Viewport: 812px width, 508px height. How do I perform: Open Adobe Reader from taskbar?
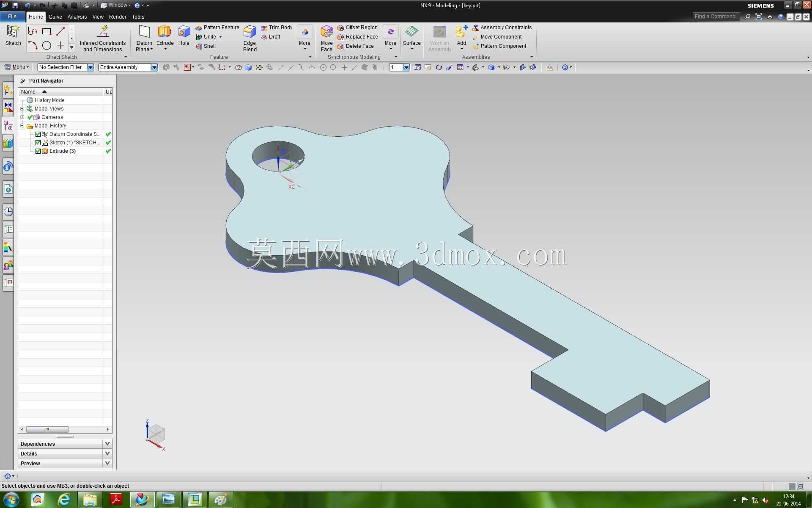click(x=116, y=500)
